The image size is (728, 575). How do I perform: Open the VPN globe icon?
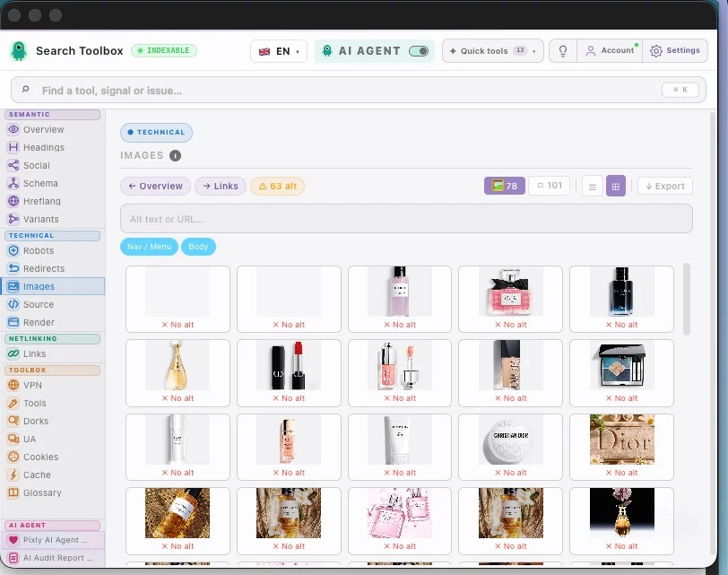tap(13, 385)
